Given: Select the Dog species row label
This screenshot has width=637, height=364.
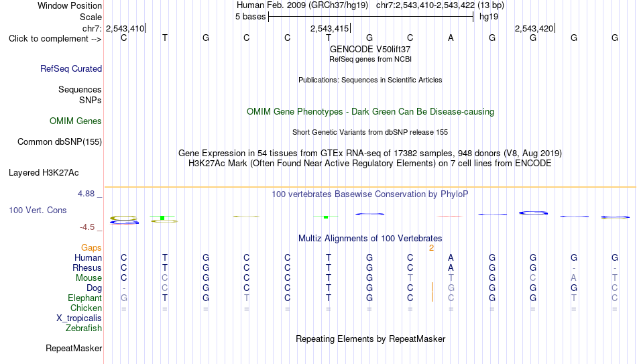Looking at the screenshot, I should click(x=94, y=288).
